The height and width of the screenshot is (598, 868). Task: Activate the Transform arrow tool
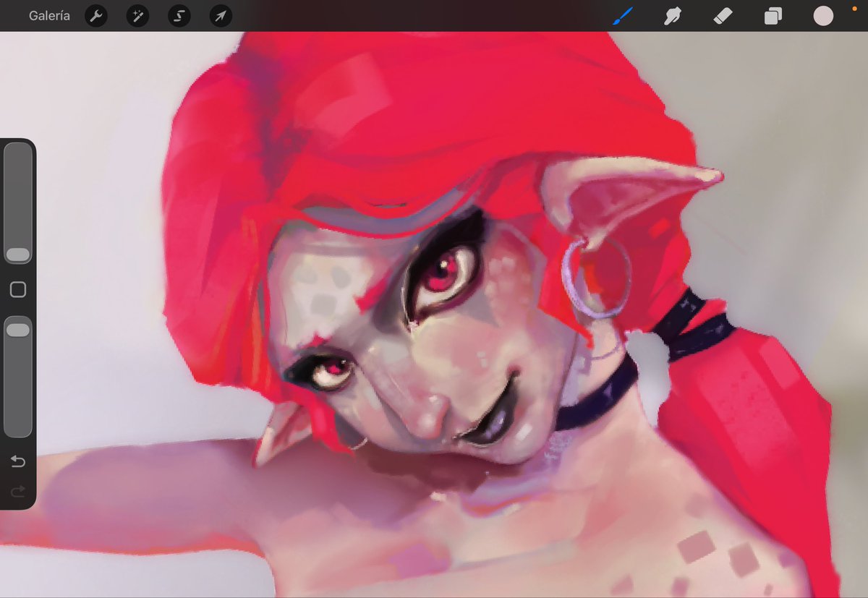pos(221,16)
